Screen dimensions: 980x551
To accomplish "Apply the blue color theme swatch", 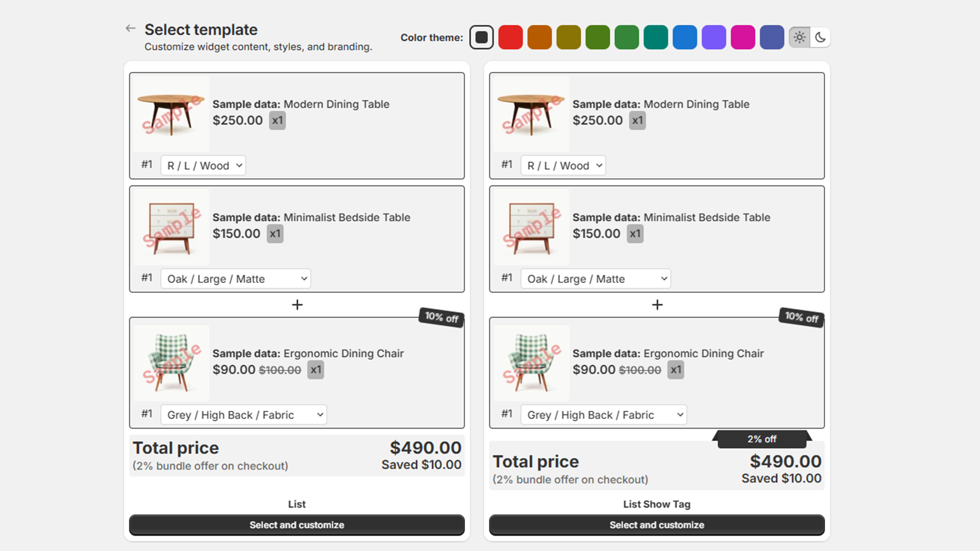I will [685, 37].
